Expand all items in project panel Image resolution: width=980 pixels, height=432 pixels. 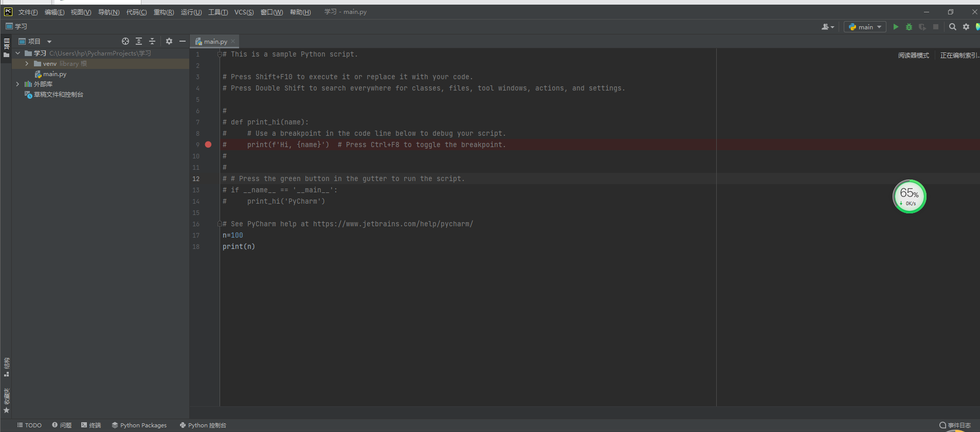139,41
